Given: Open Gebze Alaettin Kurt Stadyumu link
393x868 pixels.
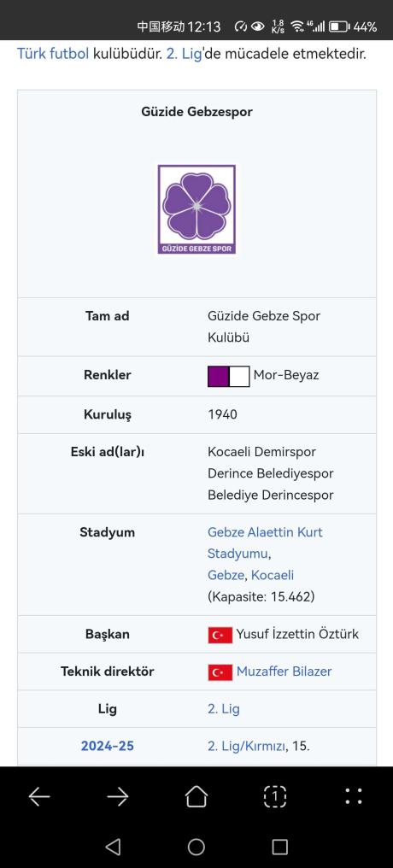Looking at the screenshot, I should pyautogui.click(x=265, y=542).
